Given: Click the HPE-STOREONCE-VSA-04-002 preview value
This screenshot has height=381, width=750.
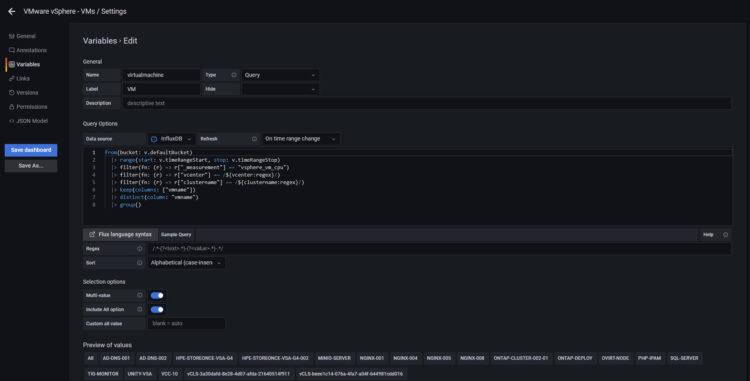Looking at the screenshot, I should [x=275, y=358].
